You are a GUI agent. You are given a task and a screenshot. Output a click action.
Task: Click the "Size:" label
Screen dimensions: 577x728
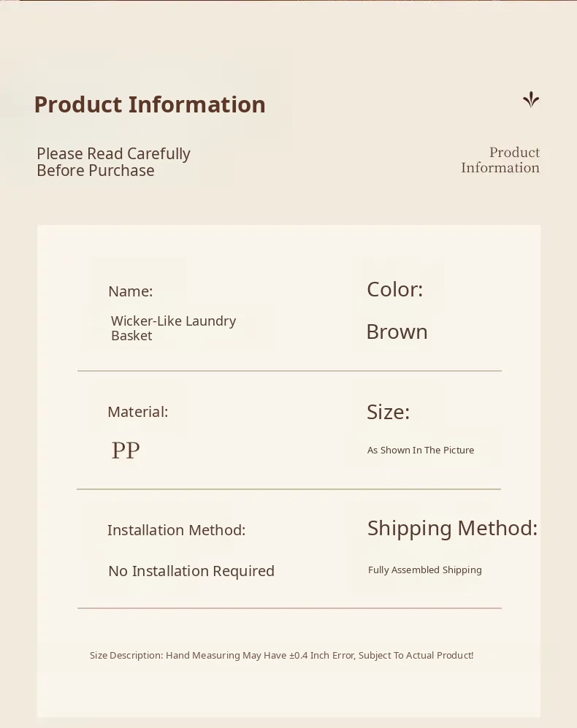coord(388,412)
